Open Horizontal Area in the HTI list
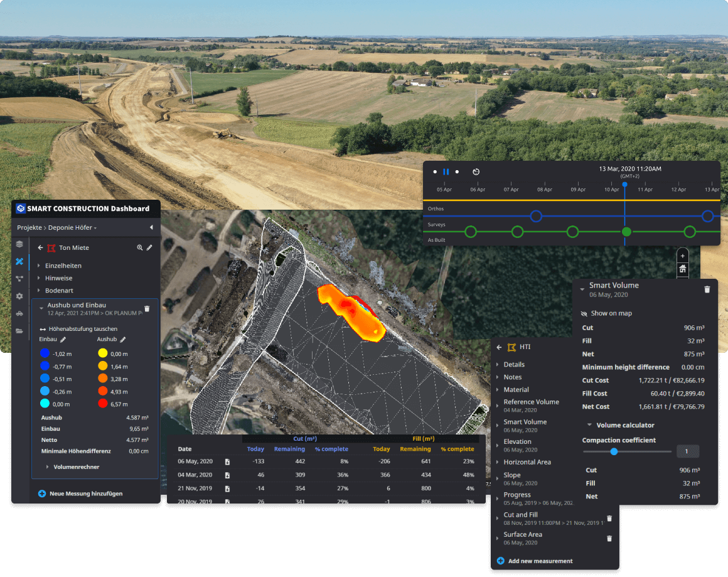The width and height of the screenshot is (728, 577). coord(527,462)
